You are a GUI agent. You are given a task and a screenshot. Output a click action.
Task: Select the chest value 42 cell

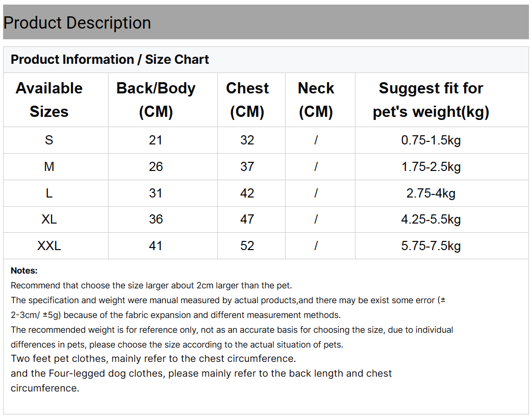247,193
